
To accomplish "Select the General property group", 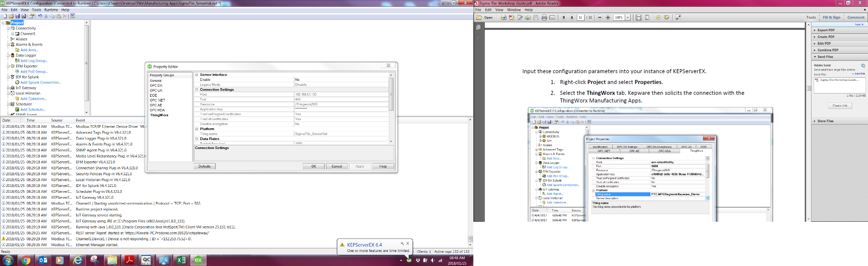I will 156,80.
